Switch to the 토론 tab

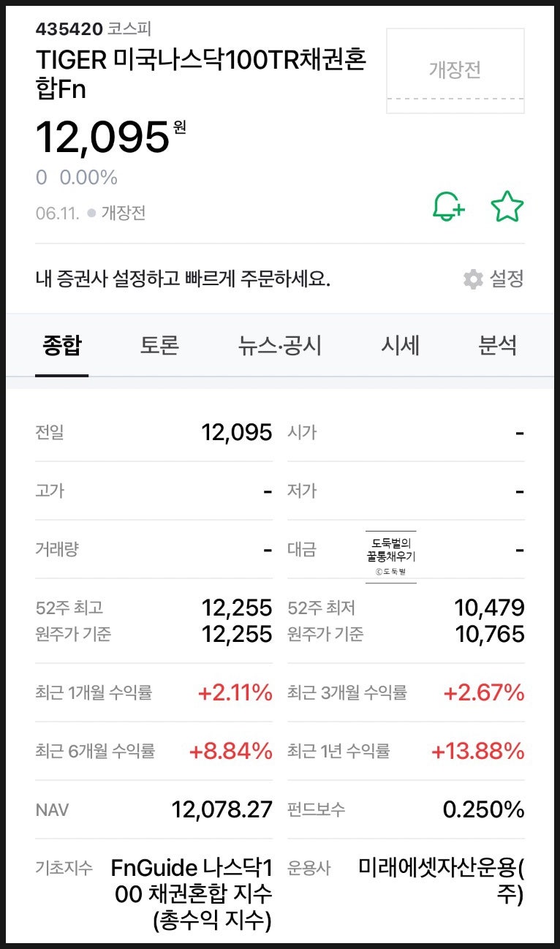(x=158, y=347)
